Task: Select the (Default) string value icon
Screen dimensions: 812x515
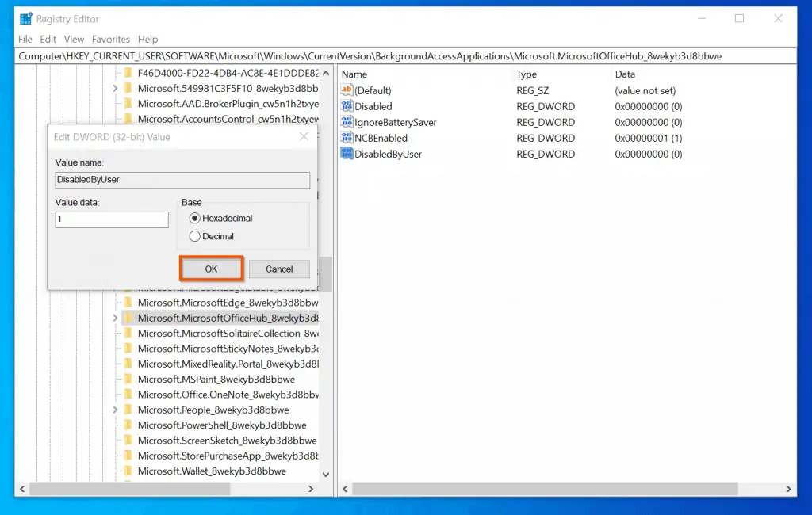Action: (347, 91)
